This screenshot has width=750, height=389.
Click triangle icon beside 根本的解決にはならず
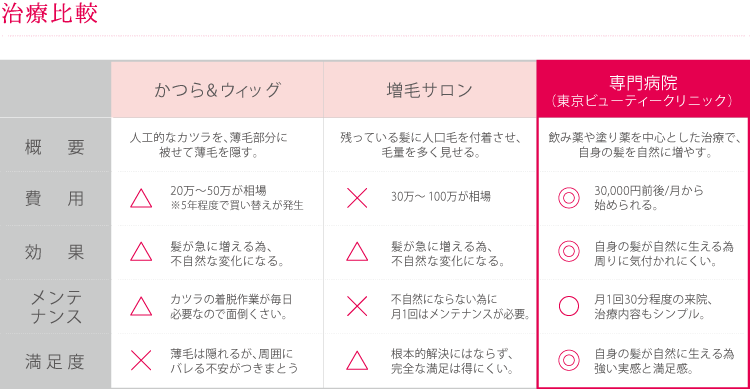[x=357, y=361]
